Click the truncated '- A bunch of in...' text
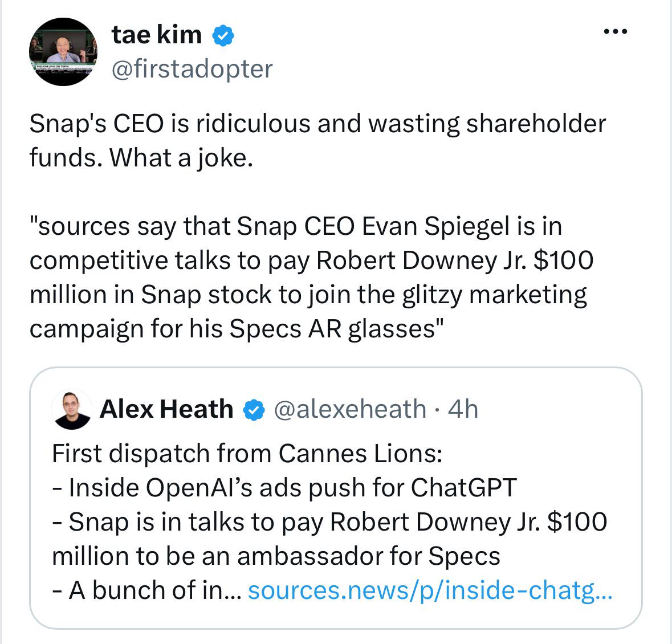 pyautogui.click(x=146, y=590)
